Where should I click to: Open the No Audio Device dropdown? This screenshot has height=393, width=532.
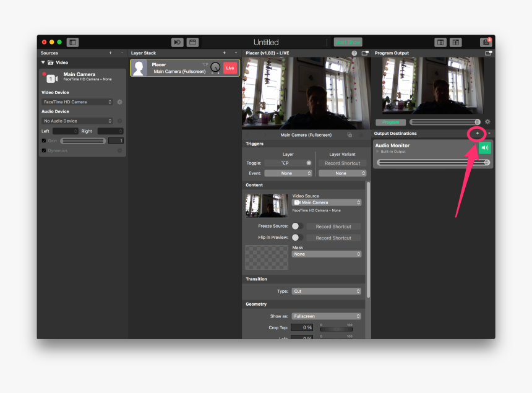tap(77, 121)
